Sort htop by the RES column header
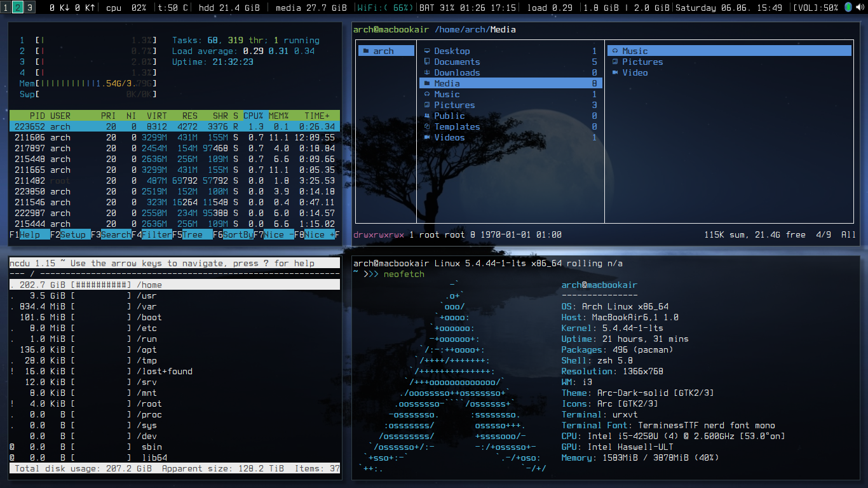This screenshot has height=488, width=868. point(190,116)
